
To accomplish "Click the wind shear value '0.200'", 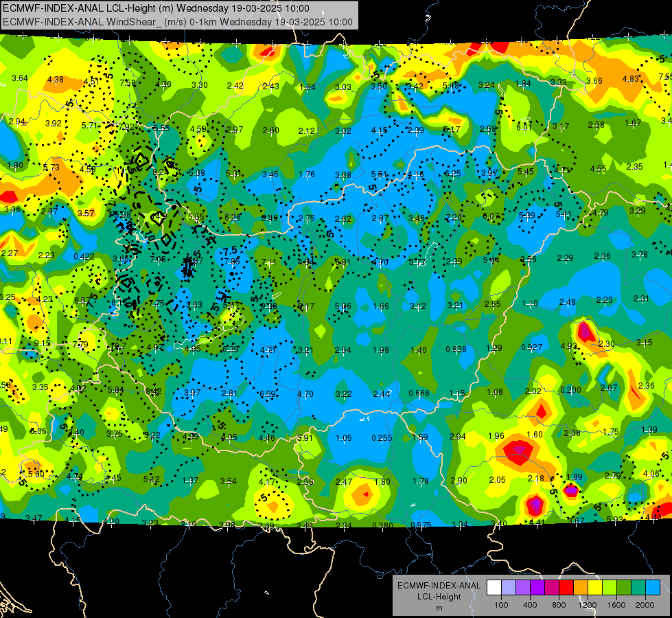I will pos(570,389).
